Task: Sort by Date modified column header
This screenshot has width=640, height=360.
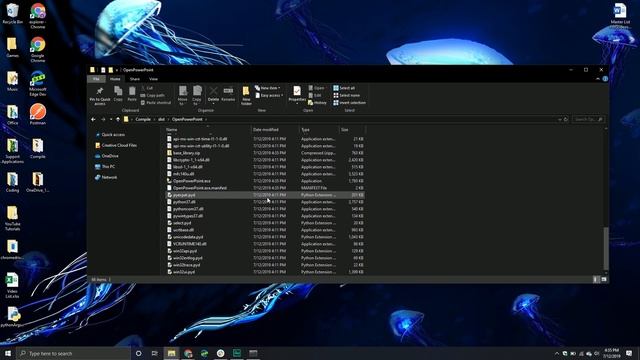Action: 275,129
